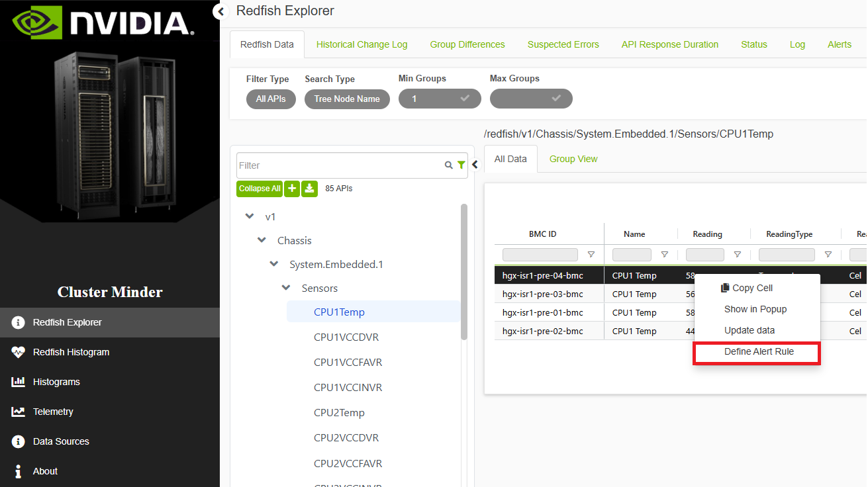Screen dimensions: 868x487
Task: Open the Status tab
Action: 754,44
